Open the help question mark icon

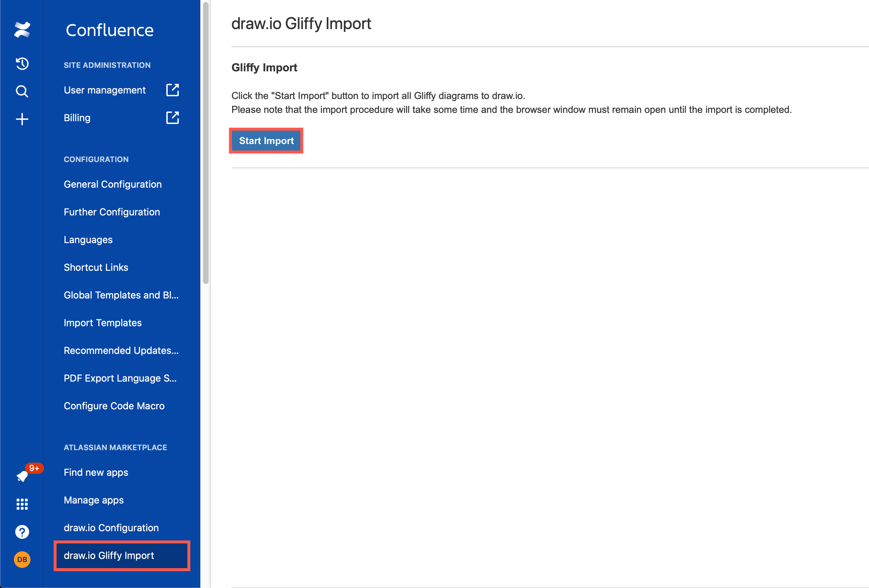[x=22, y=532]
